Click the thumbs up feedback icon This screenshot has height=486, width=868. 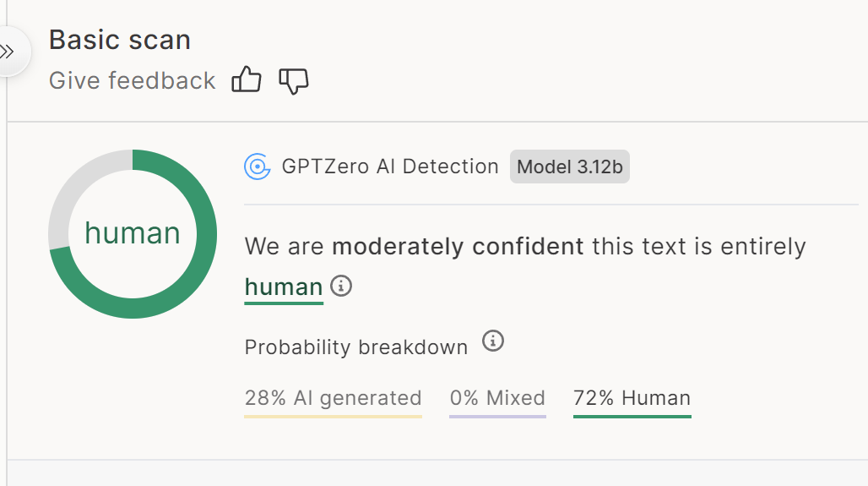click(247, 80)
